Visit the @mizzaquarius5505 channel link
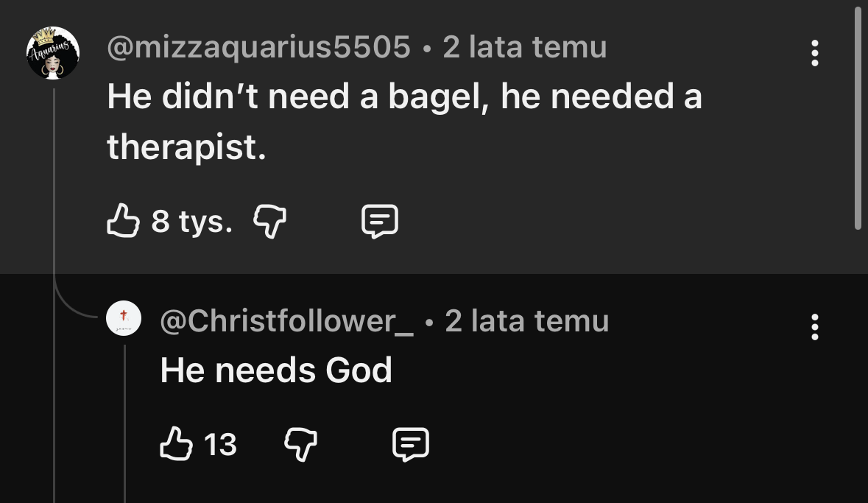 click(258, 46)
